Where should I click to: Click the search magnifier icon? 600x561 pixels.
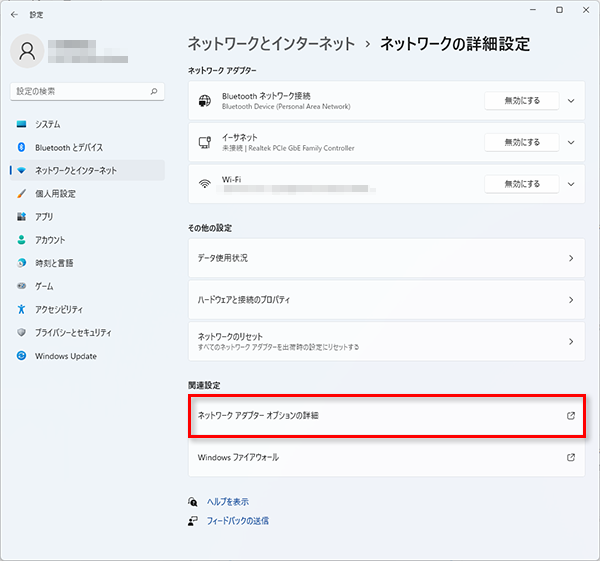coord(154,91)
